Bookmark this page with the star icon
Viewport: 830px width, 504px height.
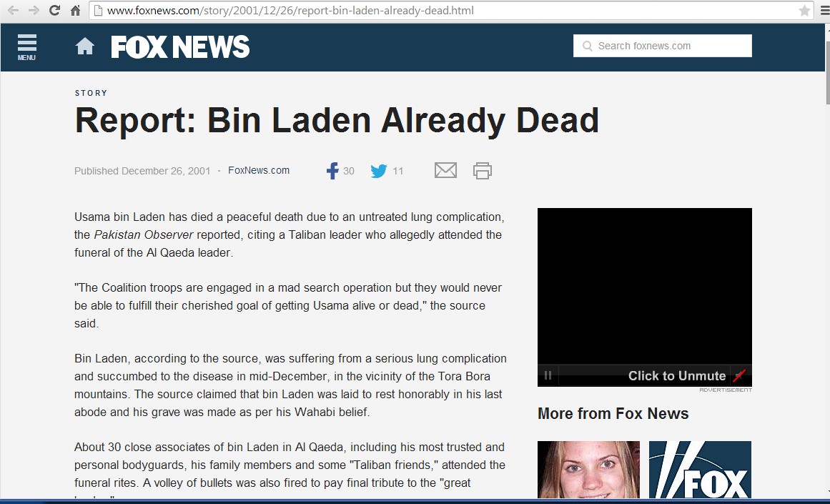804,11
